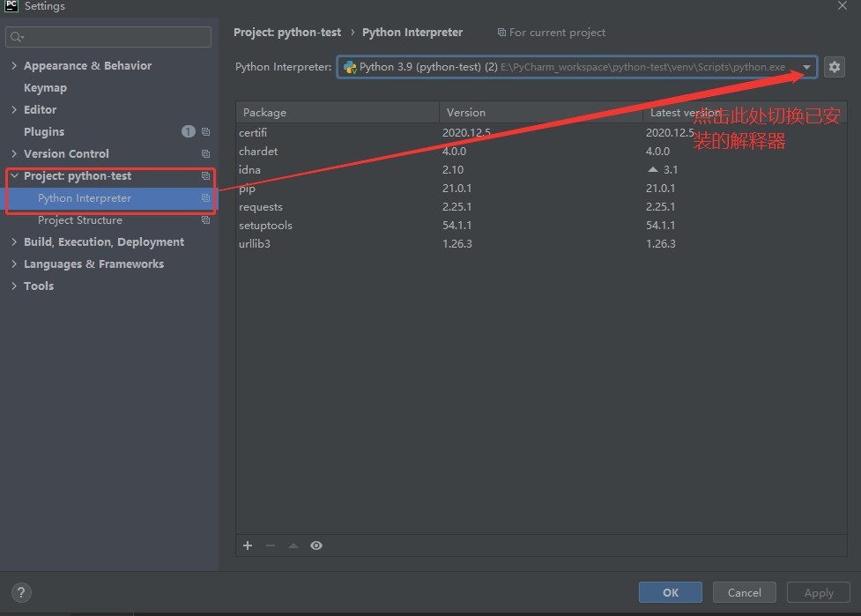Expand Languages & Frameworks section
The image size is (861, 616).
[x=14, y=264]
